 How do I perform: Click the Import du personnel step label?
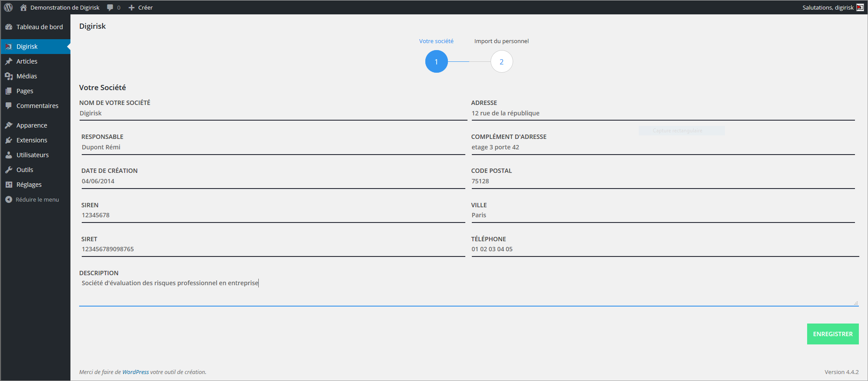pos(501,41)
